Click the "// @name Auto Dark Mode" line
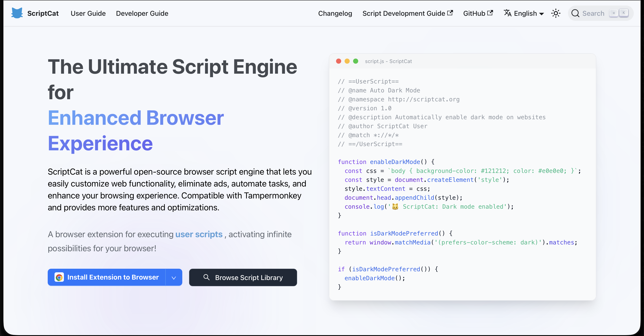Screen dimensions: 644x336 click(379, 90)
